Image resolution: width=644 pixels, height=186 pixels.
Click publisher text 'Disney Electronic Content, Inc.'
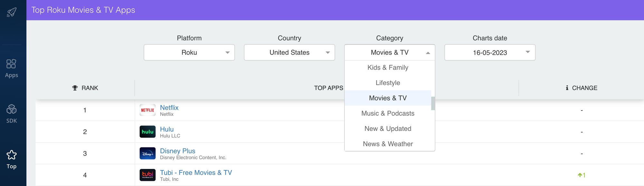click(x=193, y=157)
